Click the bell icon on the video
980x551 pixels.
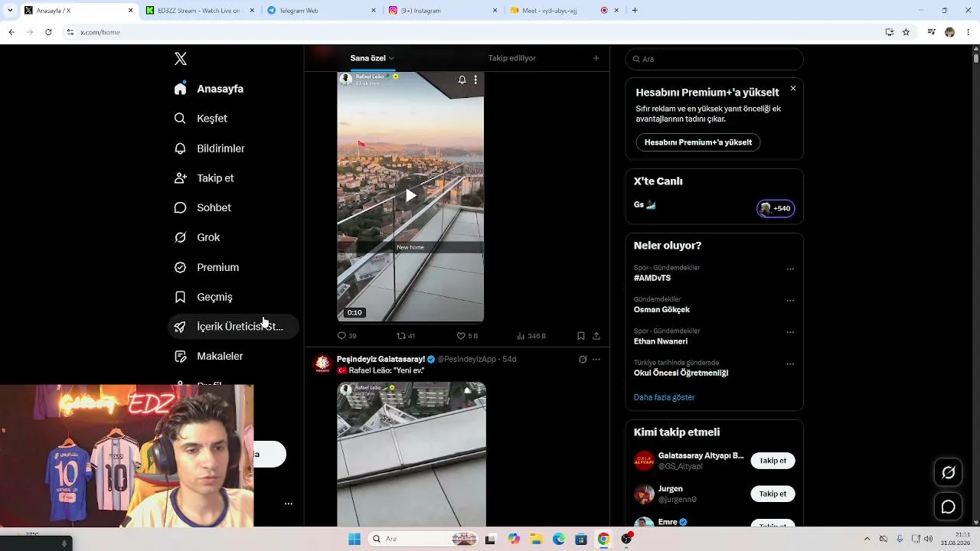(462, 80)
